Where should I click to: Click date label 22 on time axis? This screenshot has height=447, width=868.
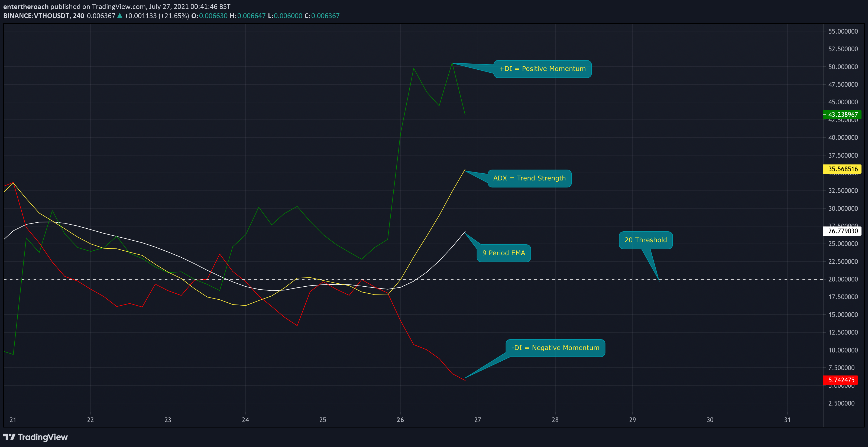90,420
